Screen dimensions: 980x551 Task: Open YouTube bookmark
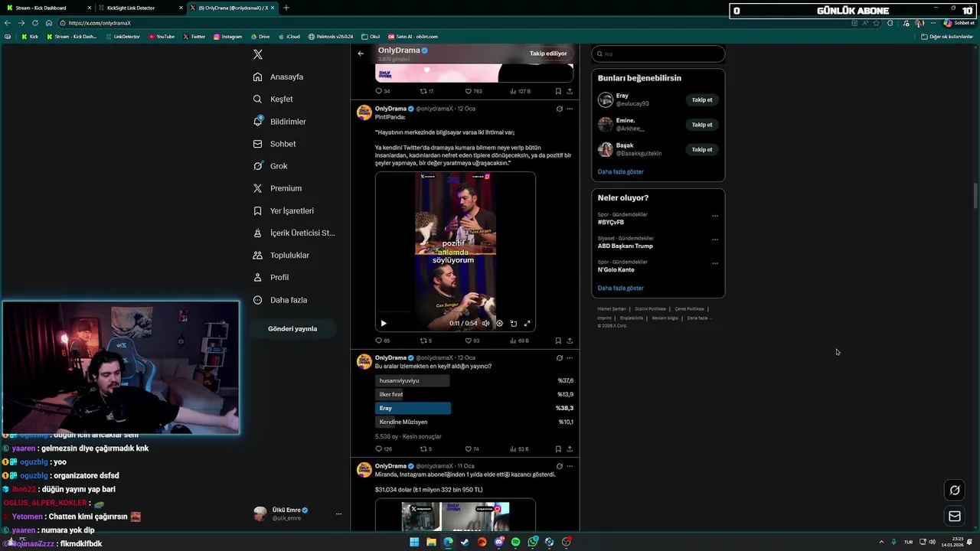pyautogui.click(x=162, y=37)
